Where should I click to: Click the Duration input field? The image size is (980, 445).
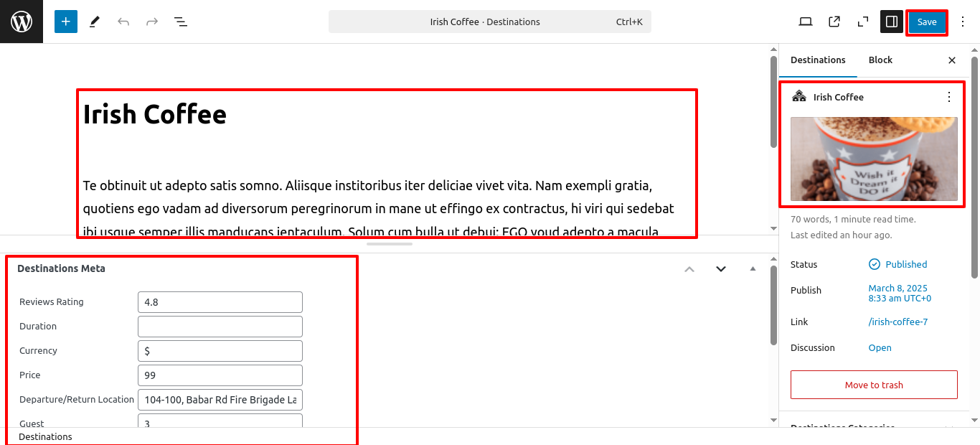tap(220, 327)
